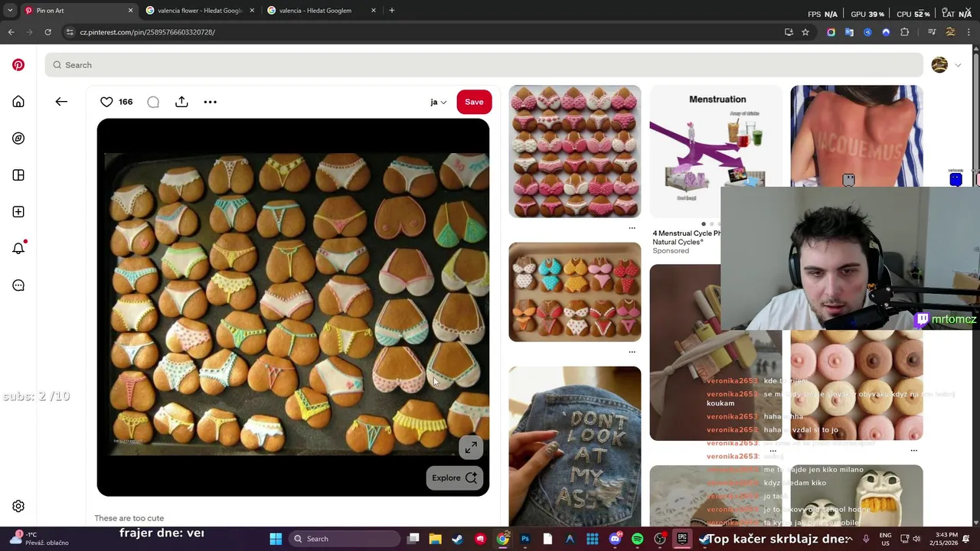Bookmark this page with the star icon
The width and height of the screenshot is (980, 551).
(x=805, y=32)
